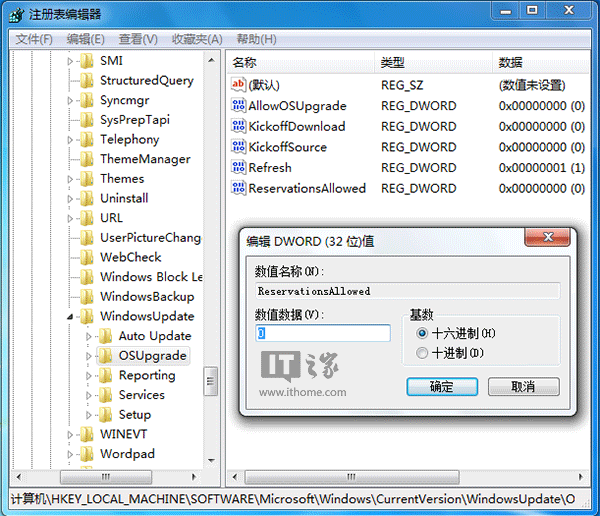This screenshot has height=516, width=600.
Task: Click the 数值数据 input field
Action: (x=323, y=333)
